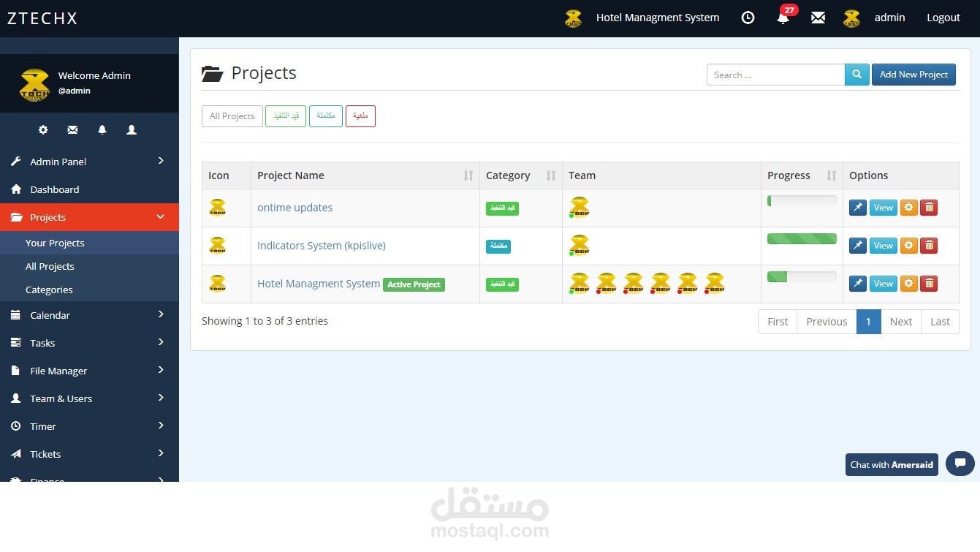Screen dimensions: 980x552
Task: Expand the Admin Panel menu
Action: pyautogui.click(x=89, y=162)
